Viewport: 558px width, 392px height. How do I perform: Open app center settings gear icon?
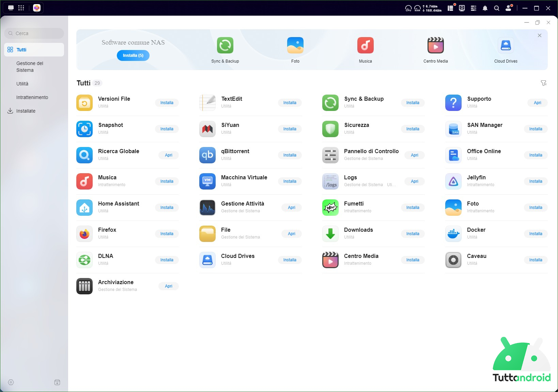[x=11, y=382]
